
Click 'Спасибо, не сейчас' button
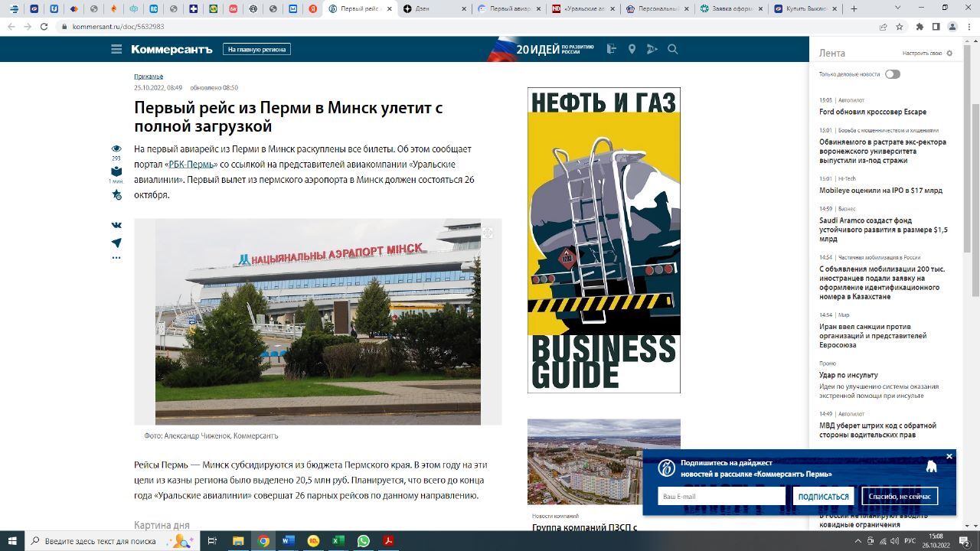(x=900, y=497)
